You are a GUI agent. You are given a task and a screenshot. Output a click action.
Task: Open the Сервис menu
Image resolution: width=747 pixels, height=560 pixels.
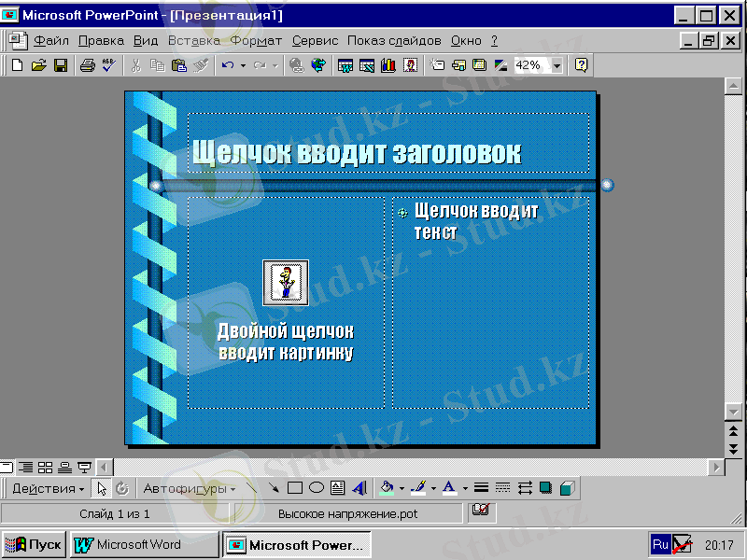315,41
